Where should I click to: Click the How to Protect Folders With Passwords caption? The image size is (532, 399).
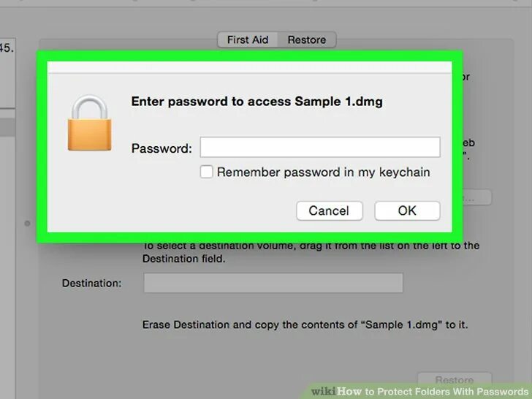click(x=433, y=392)
